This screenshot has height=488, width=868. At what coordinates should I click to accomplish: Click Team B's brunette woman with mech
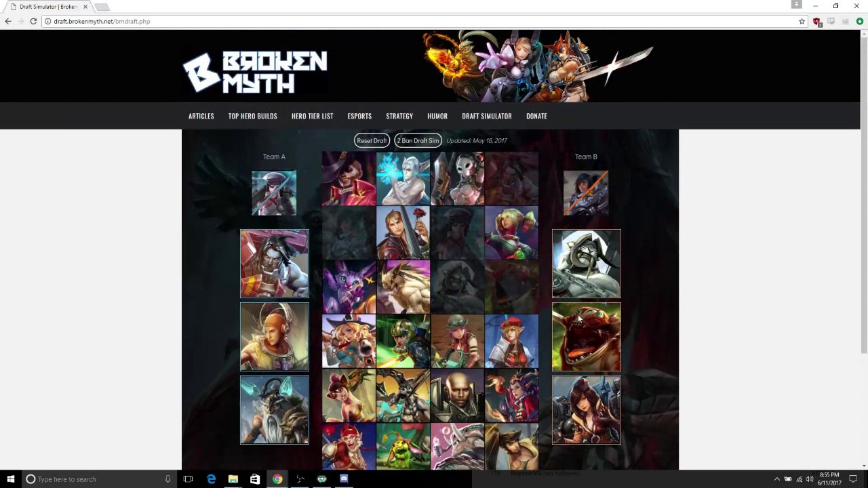click(586, 410)
